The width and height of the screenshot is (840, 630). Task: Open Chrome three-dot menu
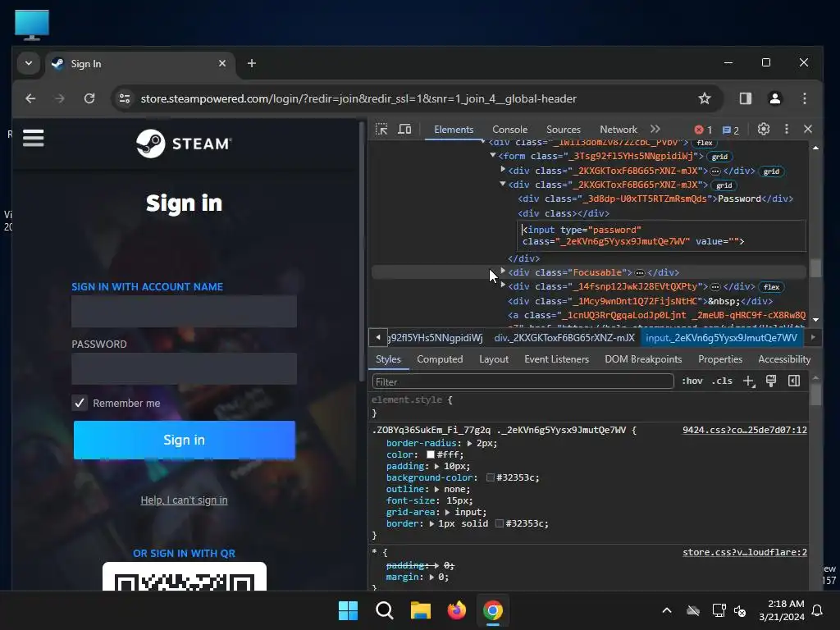804,98
